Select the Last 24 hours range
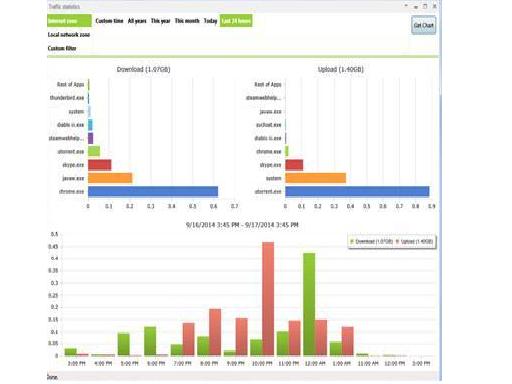The width and height of the screenshot is (512, 384). [236, 21]
